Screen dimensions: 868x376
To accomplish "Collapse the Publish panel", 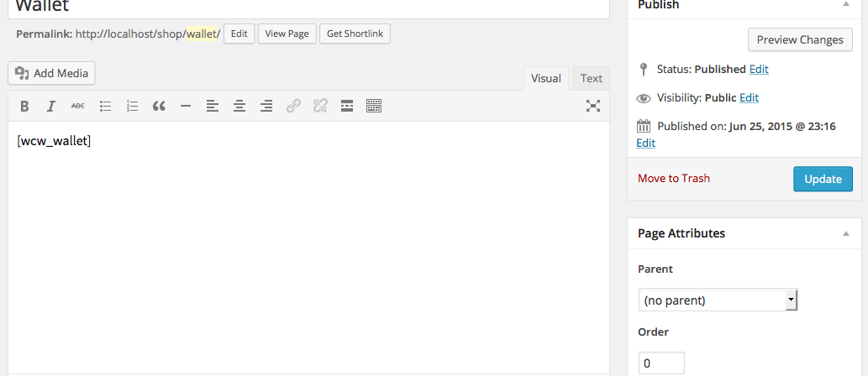I will coord(846,4).
